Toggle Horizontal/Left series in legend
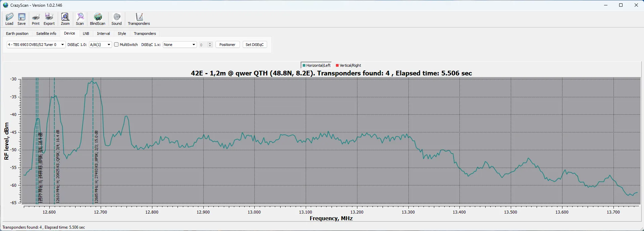 [x=316, y=65]
